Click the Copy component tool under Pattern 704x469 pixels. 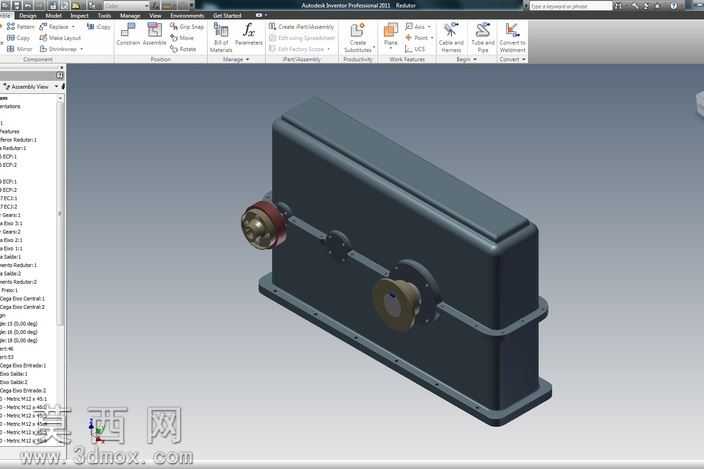[x=18, y=38]
